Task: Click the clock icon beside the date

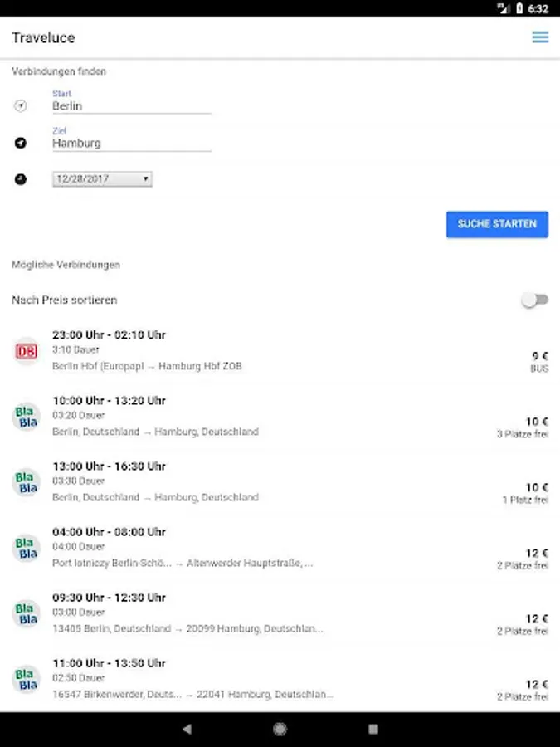Action: coord(21,178)
